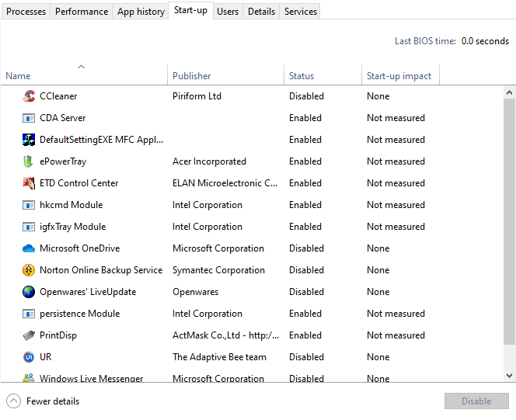Viewport: 516px width, 420px height.
Task: Select the Microsoft OneDrive cloud icon
Action: click(x=29, y=248)
